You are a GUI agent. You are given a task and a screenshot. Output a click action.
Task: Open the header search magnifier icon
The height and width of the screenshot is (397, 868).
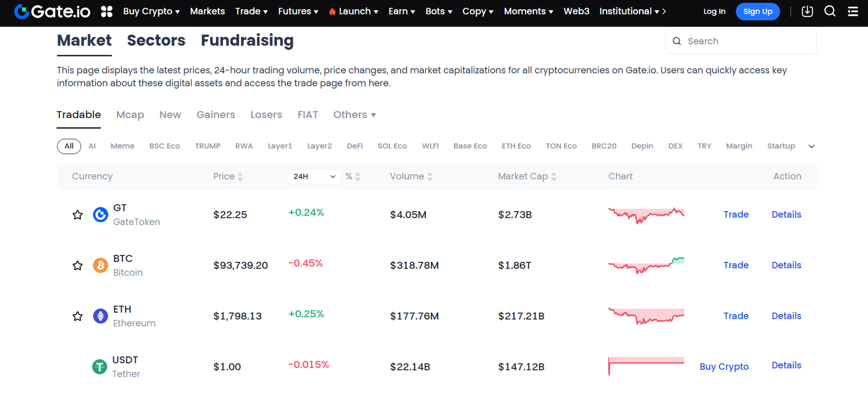tap(829, 11)
